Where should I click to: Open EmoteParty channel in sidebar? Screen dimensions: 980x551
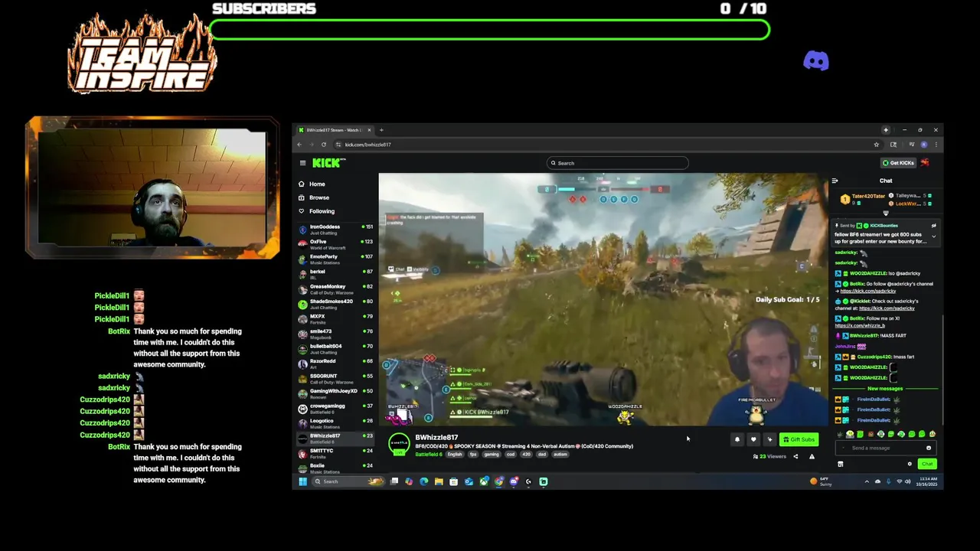336,259
